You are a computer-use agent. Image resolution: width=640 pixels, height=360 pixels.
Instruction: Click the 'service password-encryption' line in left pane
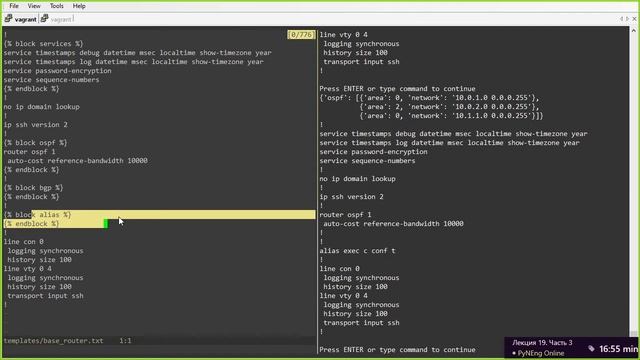coord(58,71)
